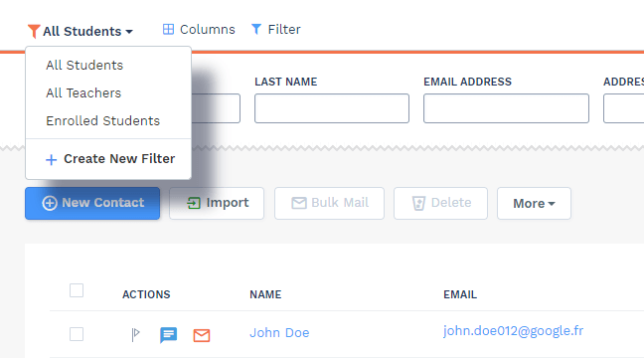Click the Last Name search field

(x=332, y=108)
